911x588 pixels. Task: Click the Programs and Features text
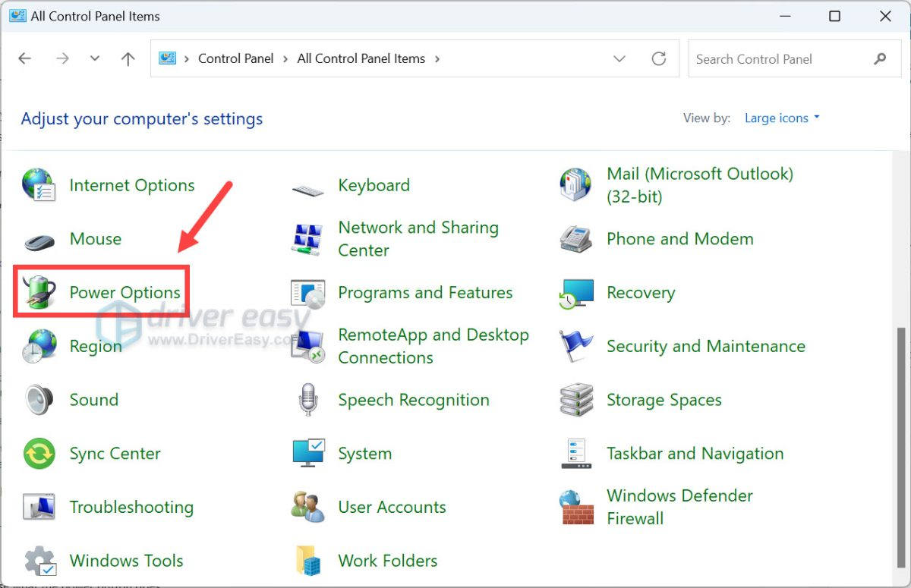click(425, 293)
